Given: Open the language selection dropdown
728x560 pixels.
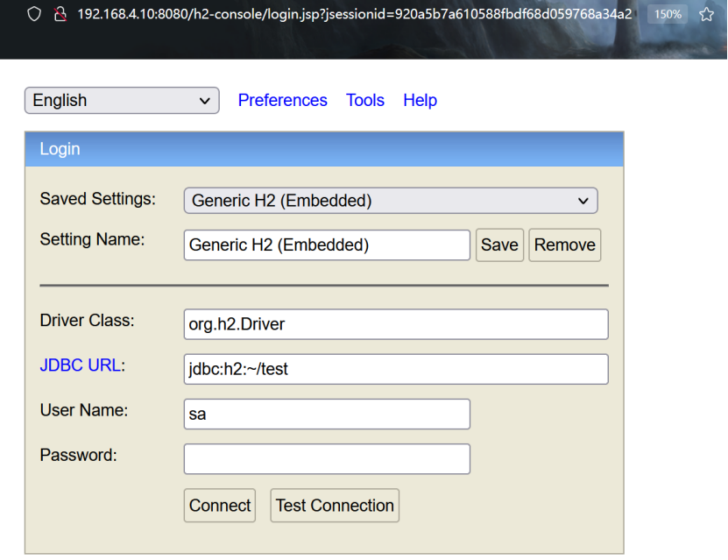Looking at the screenshot, I should coord(121,100).
